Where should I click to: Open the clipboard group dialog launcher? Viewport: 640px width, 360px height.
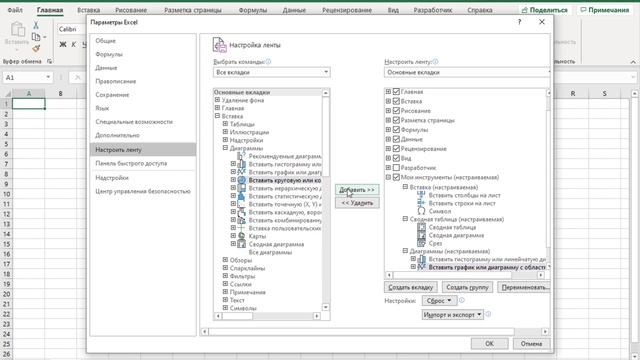(49, 61)
